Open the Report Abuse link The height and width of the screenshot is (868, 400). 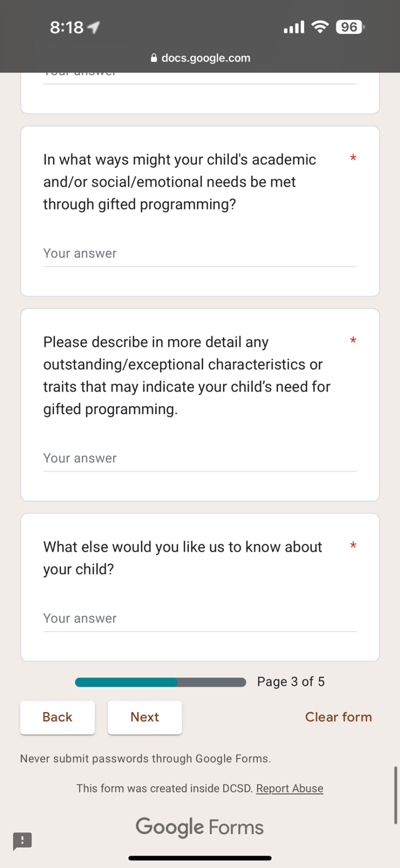[290, 788]
